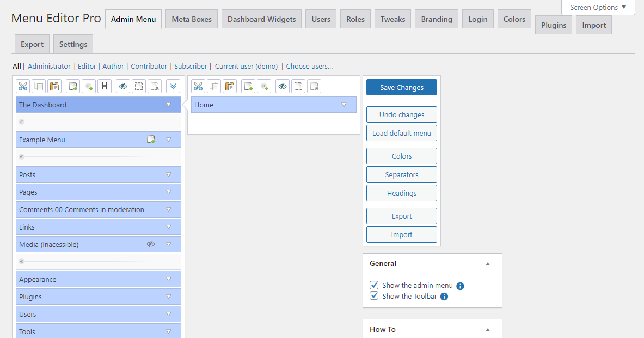Collapse the General panel
Image resolution: width=644 pixels, height=338 pixels.
[x=488, y=264]
